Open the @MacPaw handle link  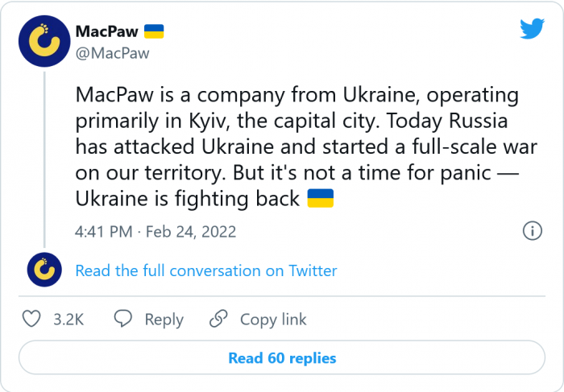(x=112, y=53)
